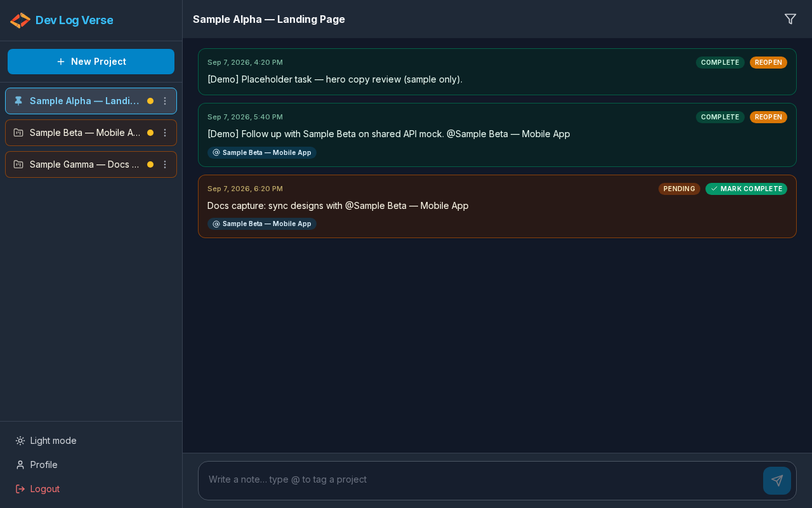Viewport: 812px width, 508px height.
Task: Click Dev Log Verse title text
Action: pos(74,20)
